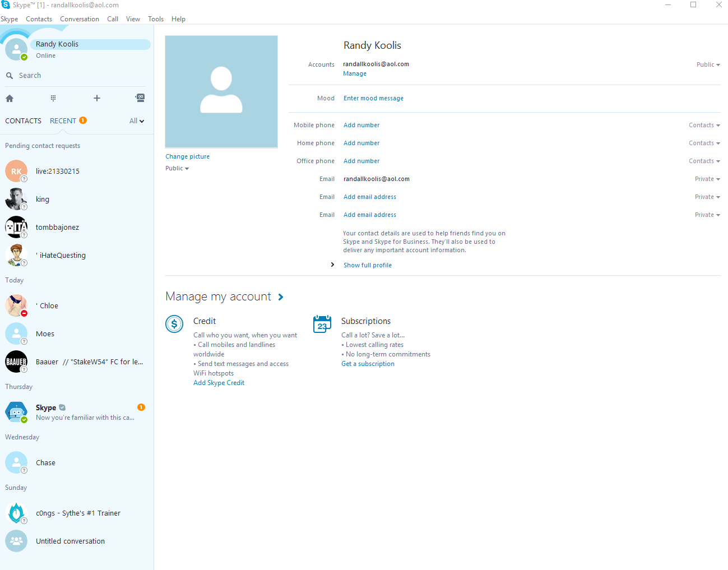Open the Conversation menu
The image size is (728, 570).
(x=80, y=19)
